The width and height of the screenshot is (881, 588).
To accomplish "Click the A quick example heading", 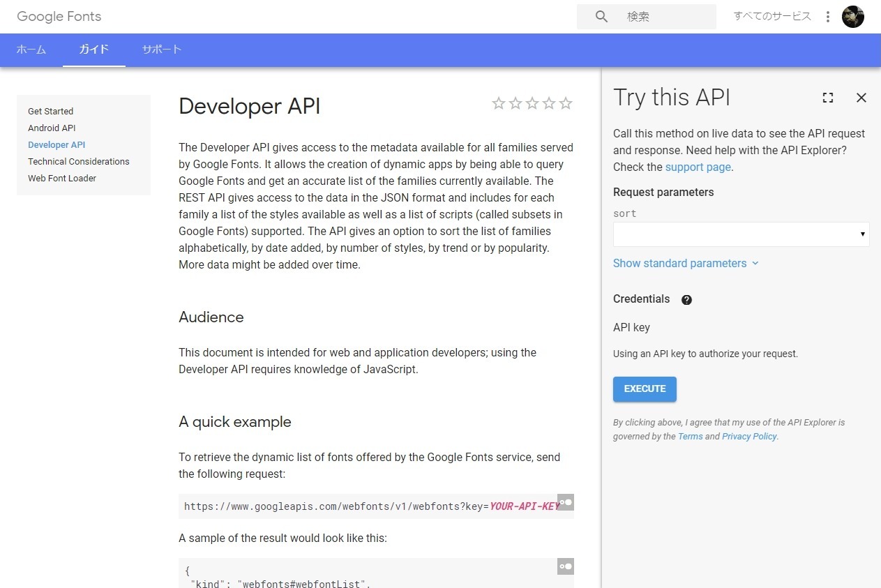I will click(235, 422).
